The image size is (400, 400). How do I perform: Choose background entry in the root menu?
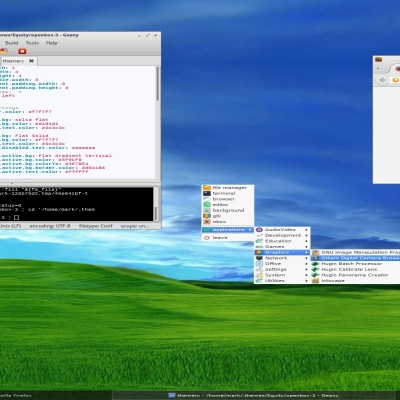pos(228,210)
